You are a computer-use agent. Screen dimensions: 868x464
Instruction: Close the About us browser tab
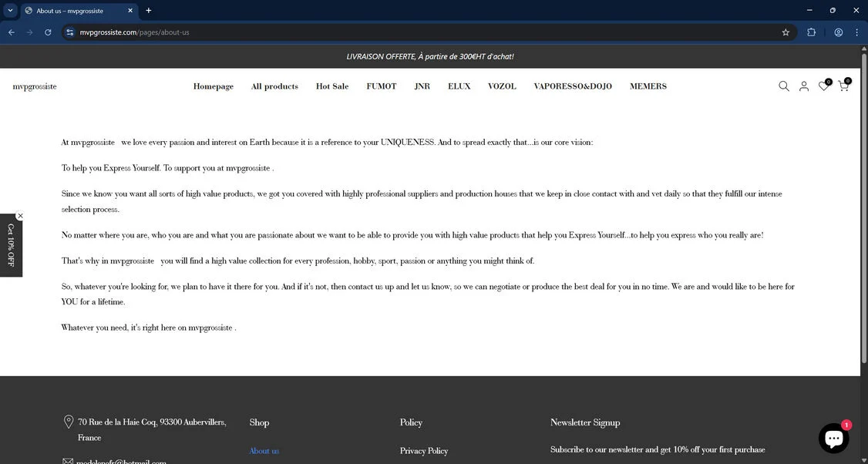tap(130, 11)
